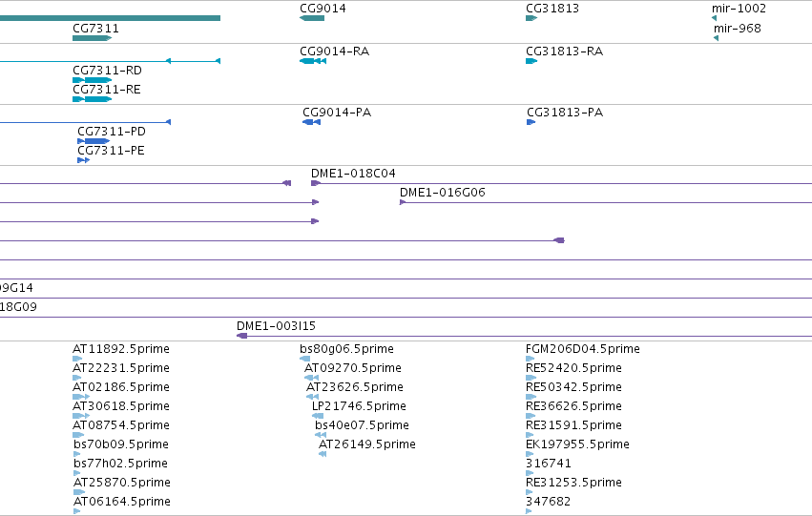Open the AT11892.5prime EST feature
The width and height of the screenshot is (812, 516).
(x=77, y=359)
